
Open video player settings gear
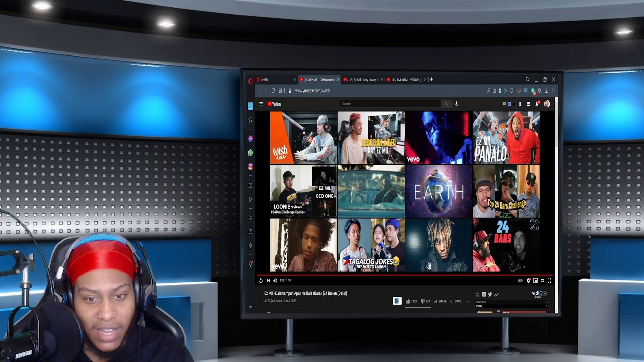click(x=528, y=281)
